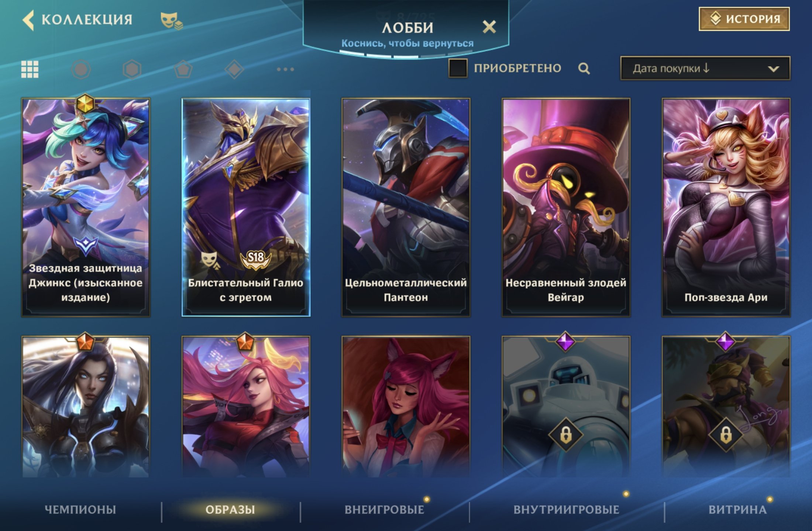Switch to the Внеигровые tab
The width and height of the screenshot is (812, 531).
(385, 510)
